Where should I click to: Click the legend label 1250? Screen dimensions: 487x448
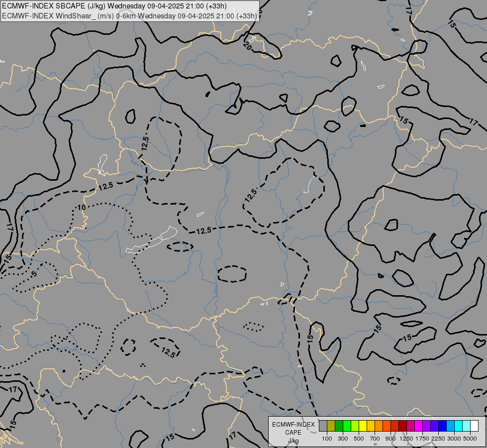click(x=406, y=439)
